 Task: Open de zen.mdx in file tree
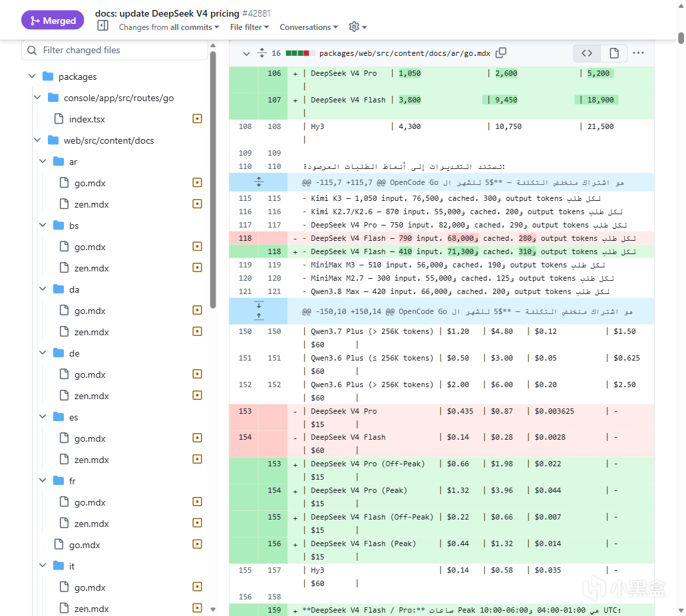(x=91, y=396)
